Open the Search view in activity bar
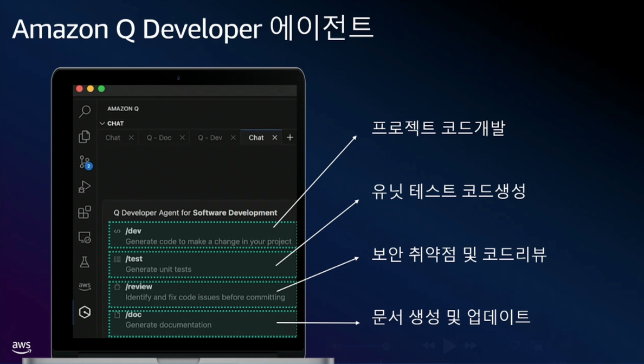Screen dimensions: 644x364 85,111
